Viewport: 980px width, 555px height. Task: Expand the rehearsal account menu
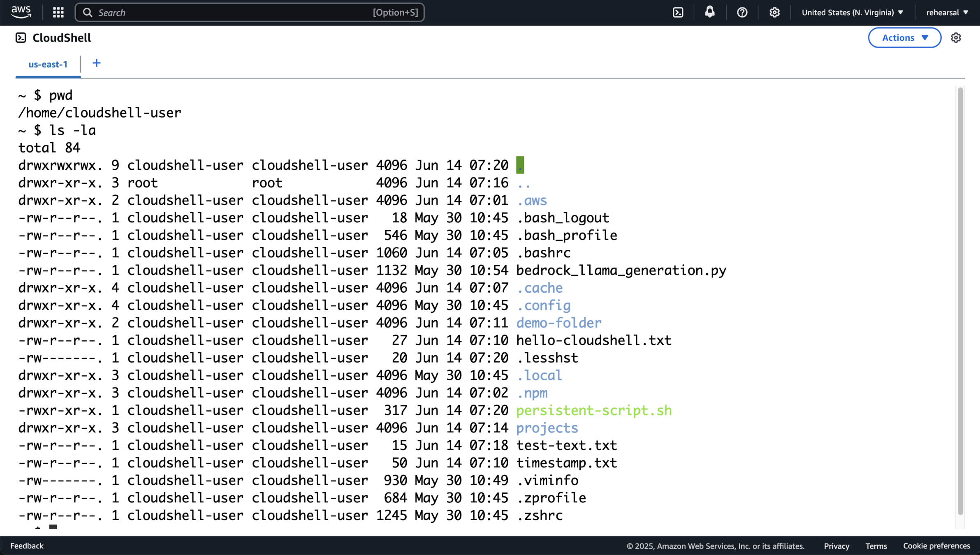coord(947,12)
